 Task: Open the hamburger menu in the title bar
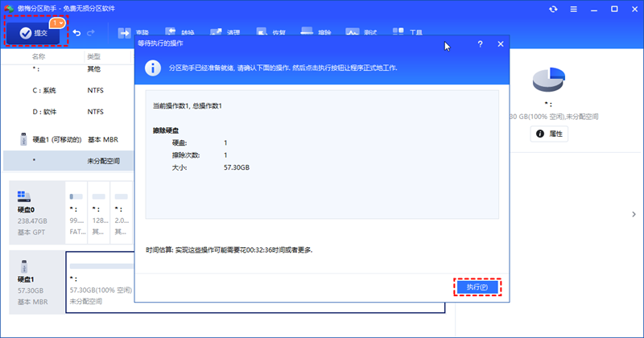click(574, 9)
